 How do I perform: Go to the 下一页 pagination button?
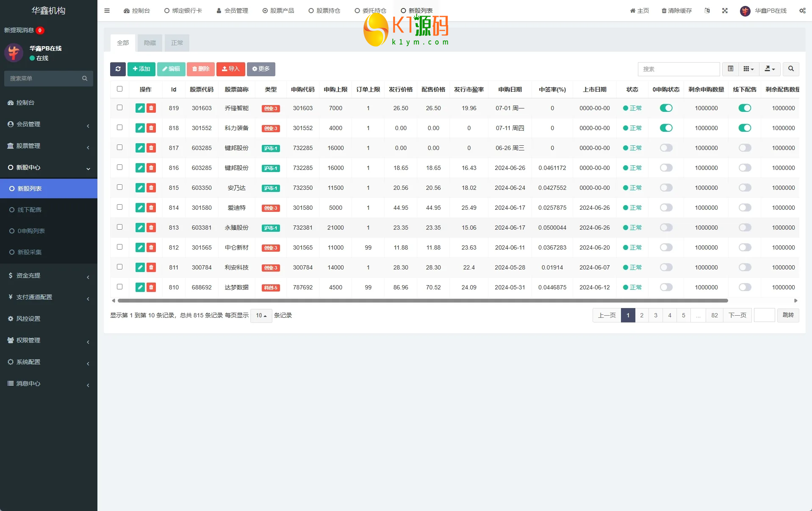[x=737, y=315]
